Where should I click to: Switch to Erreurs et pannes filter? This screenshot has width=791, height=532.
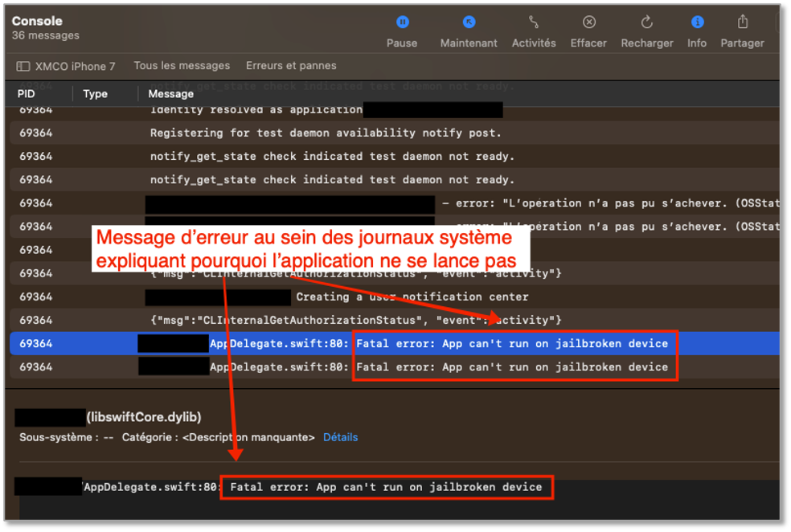291,66
